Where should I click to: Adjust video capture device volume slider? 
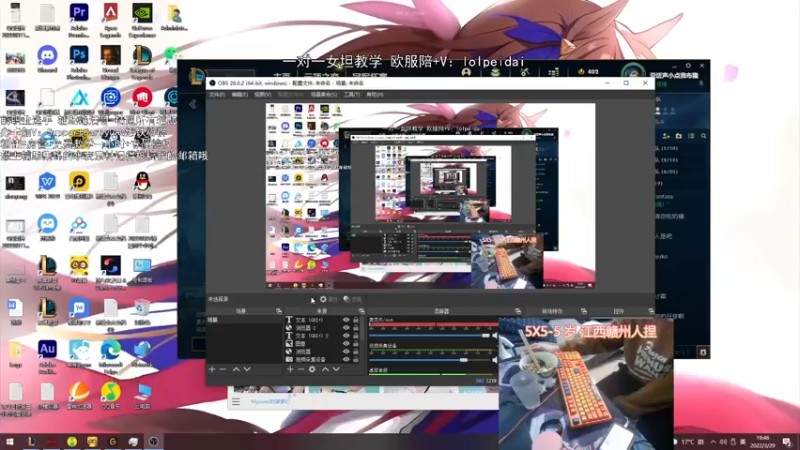429,360
